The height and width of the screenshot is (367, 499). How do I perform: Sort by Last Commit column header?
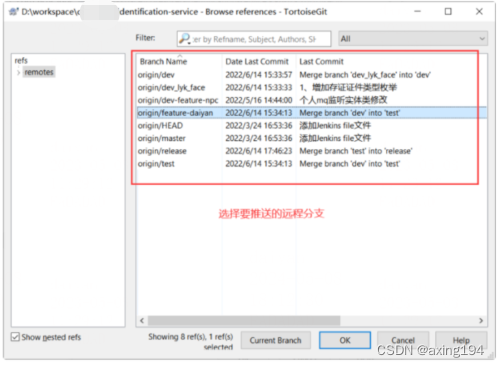pyautogui.click(x=321, y=62)
